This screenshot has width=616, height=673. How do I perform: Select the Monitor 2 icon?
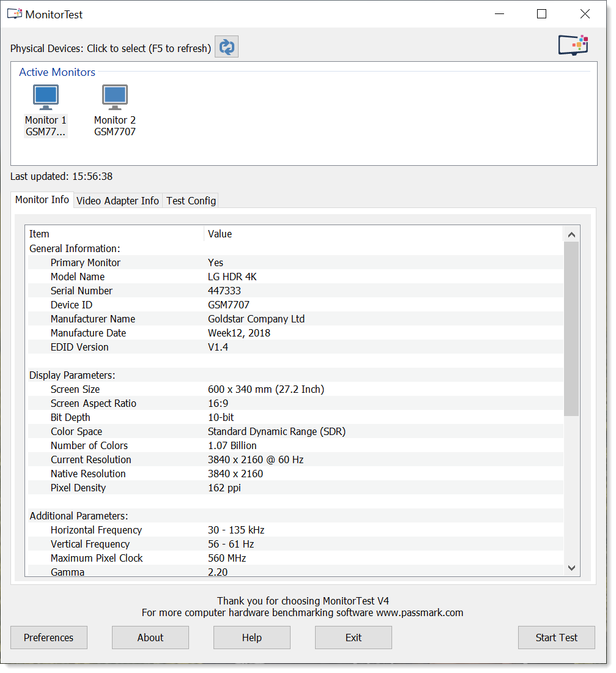(x=114, y=97)
